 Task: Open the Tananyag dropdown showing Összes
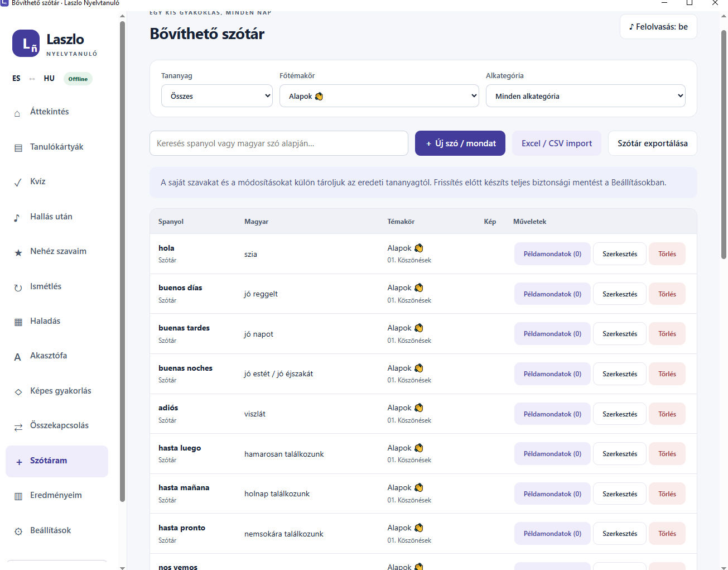pyautogui.click(x=217, y=96)
